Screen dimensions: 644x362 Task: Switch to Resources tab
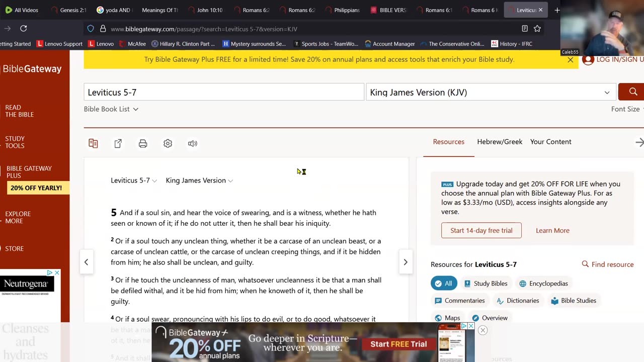coord(449,142)
